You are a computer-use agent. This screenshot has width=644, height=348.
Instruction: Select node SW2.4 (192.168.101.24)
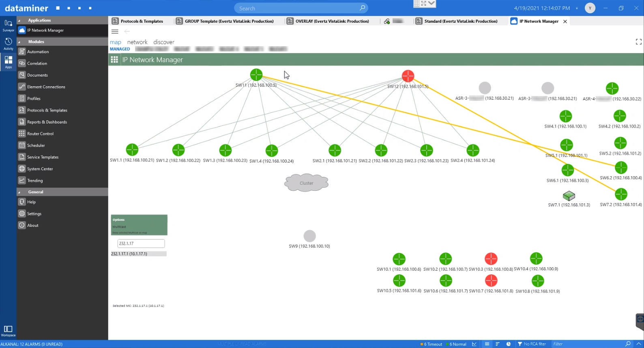(x=473, y=150)
